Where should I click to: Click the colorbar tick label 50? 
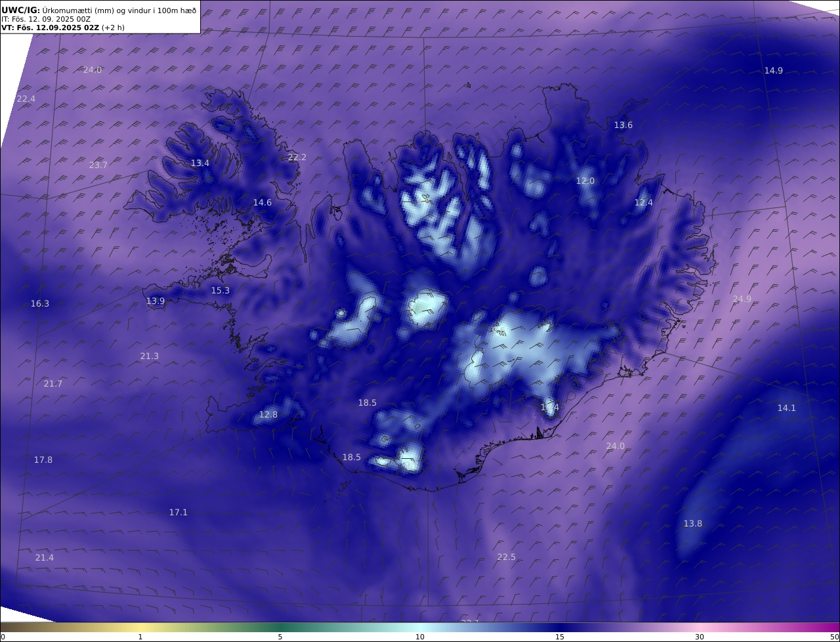(835, 637)
